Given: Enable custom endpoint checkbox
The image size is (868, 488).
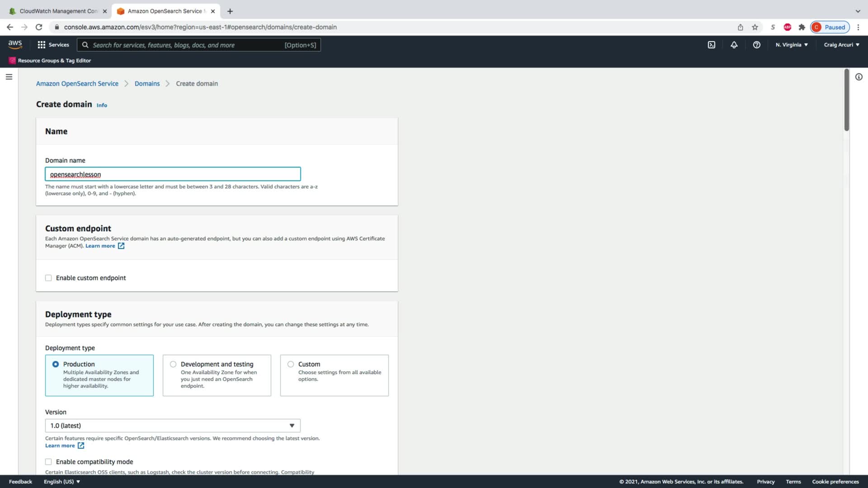Looking at the screenshot, I should [48, 278].
